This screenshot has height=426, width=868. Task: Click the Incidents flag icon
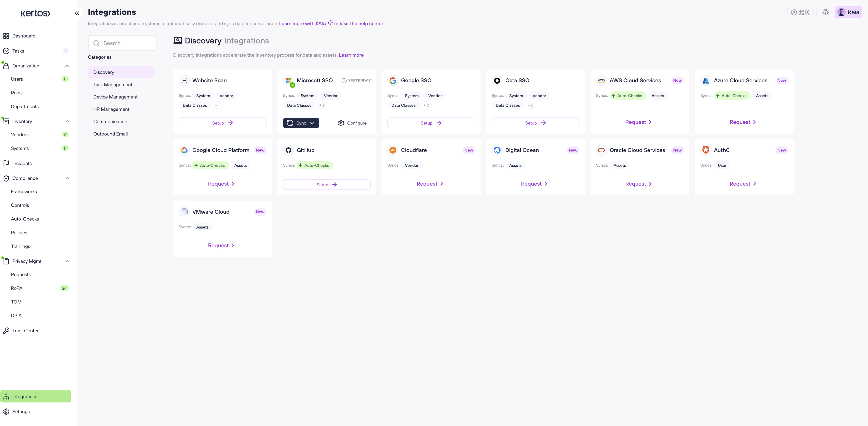coord(6,163)
